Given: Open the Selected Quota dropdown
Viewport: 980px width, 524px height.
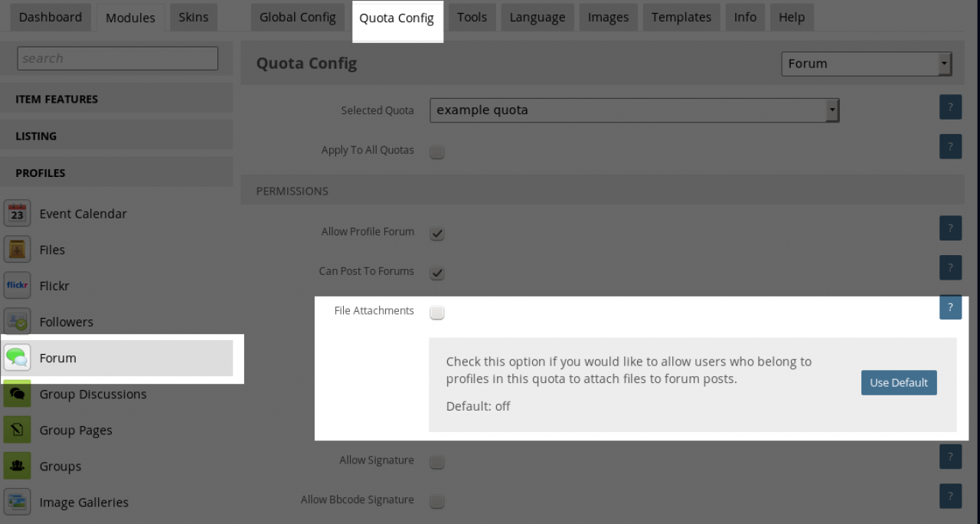Looking at the screenshot, I should click(635, 110).
